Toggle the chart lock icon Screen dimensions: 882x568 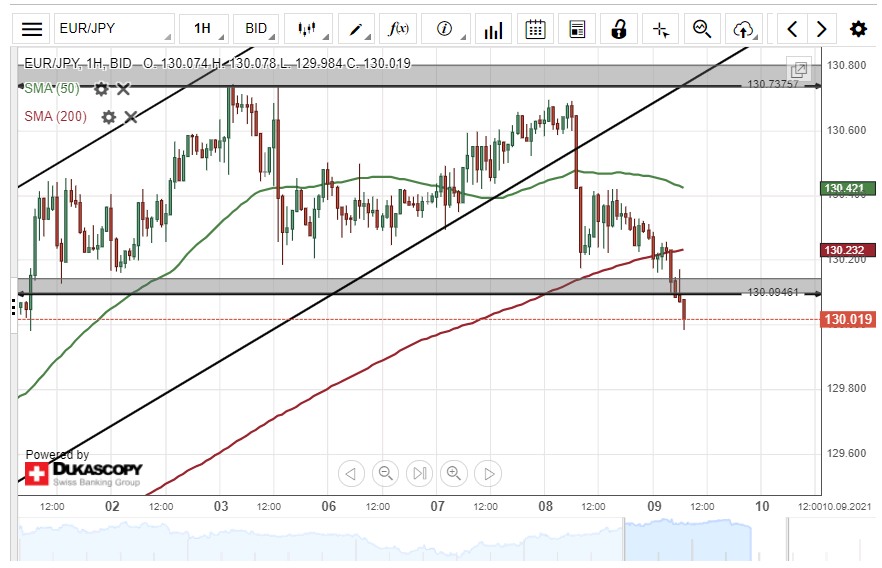[x=619, y=29]
